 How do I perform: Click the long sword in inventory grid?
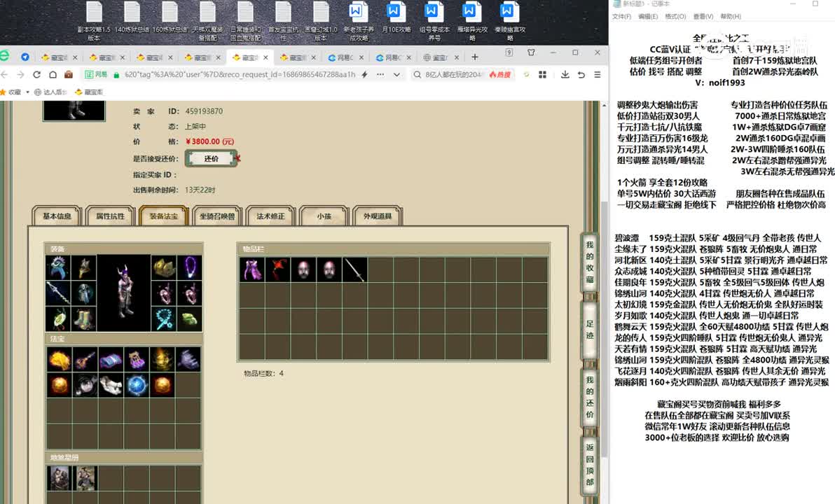tap(354, 269)
